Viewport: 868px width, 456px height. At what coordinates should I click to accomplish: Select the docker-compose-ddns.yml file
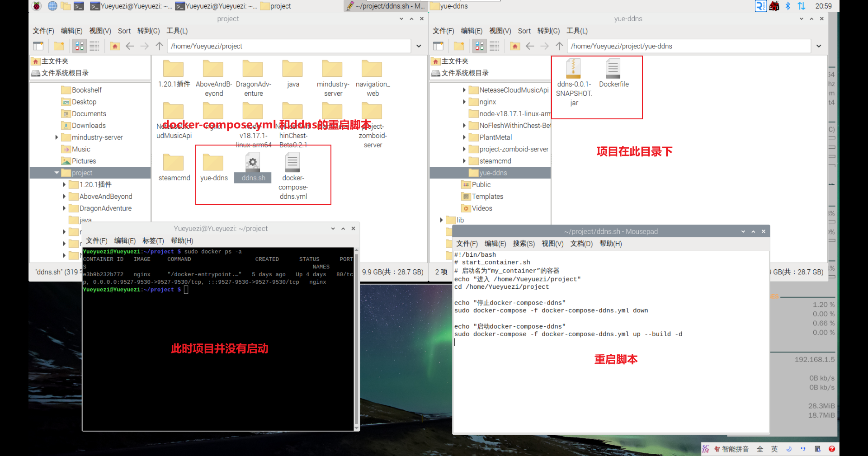293,176
